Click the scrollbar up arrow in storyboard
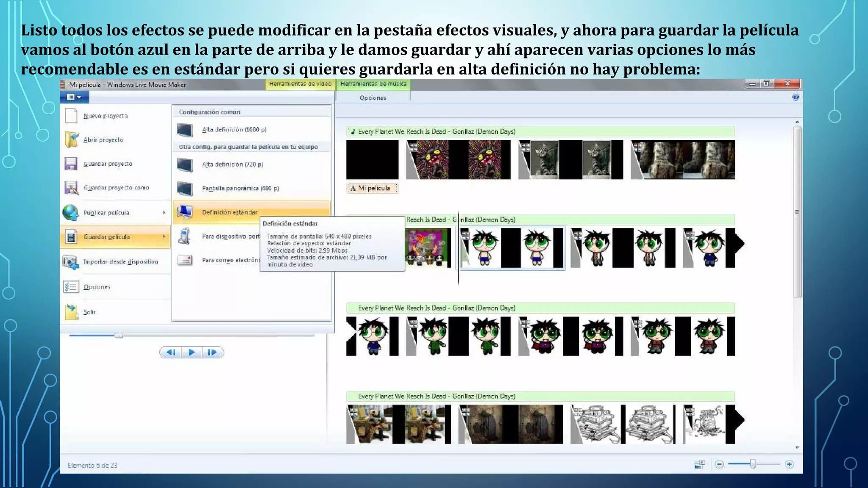868x488 pixels. [797, 122]
